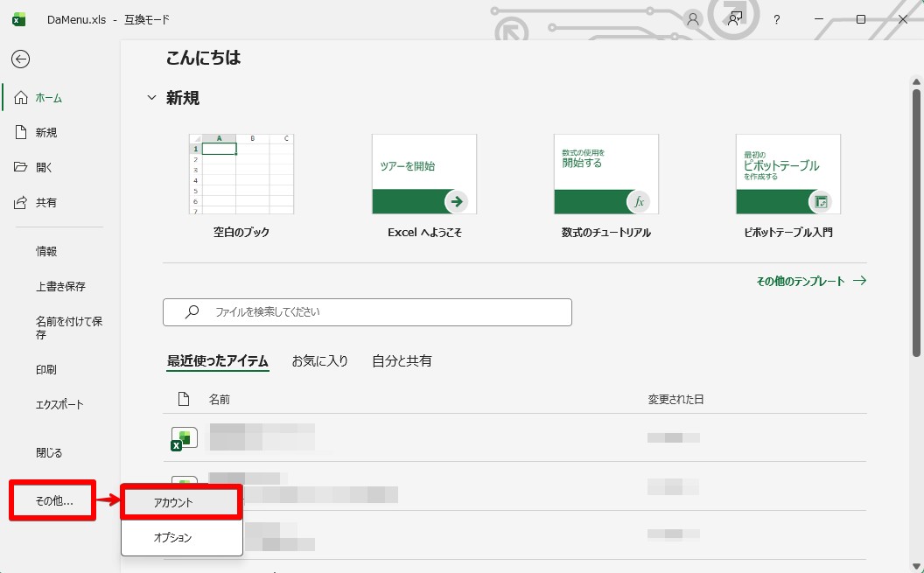Open 名前を付けて保存 in the sidebar
Image resolution: width=924 pixels, height=573 pixels.
pyautogui.click(x=69, y=327)
